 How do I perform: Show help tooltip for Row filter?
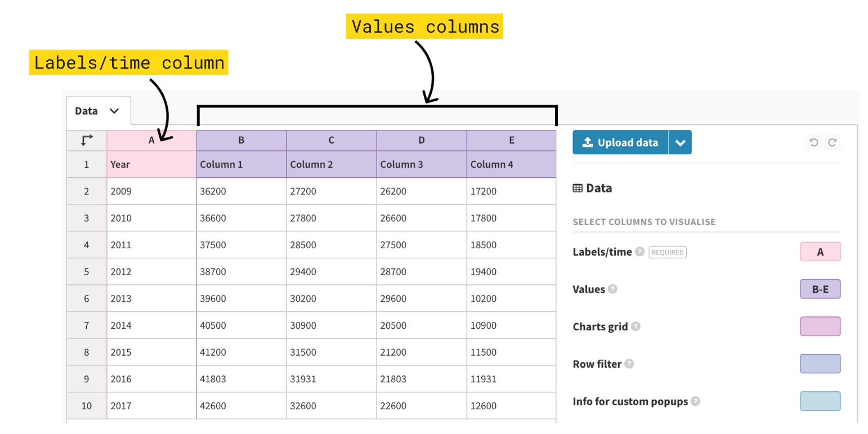pyautogui.click(x=629, y=364)
